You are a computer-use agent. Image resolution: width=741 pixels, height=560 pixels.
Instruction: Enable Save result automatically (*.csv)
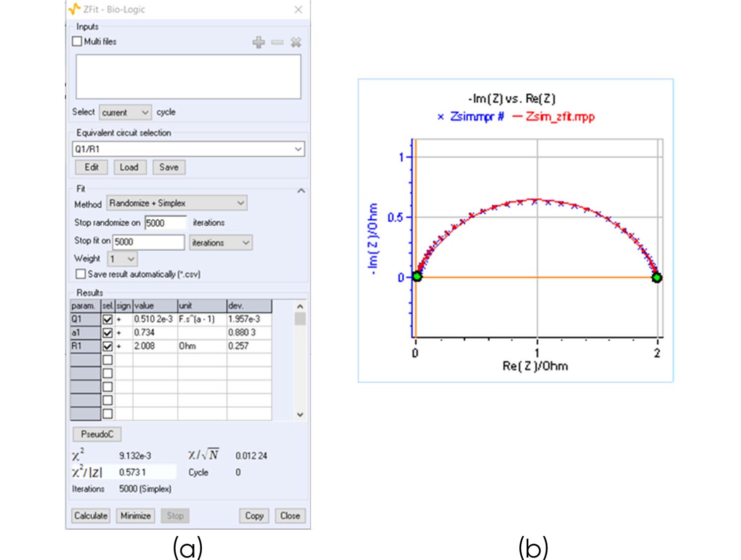point(80,274)
